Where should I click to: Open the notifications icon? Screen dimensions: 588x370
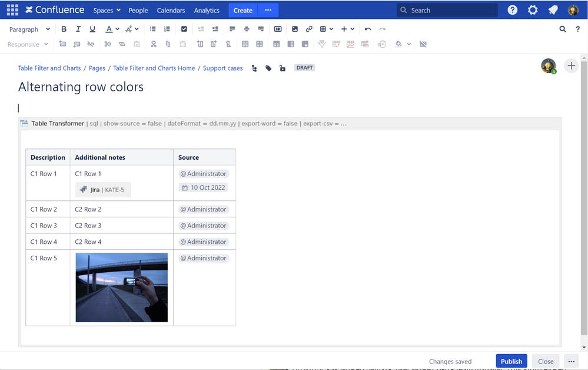(x=553, y=10)
